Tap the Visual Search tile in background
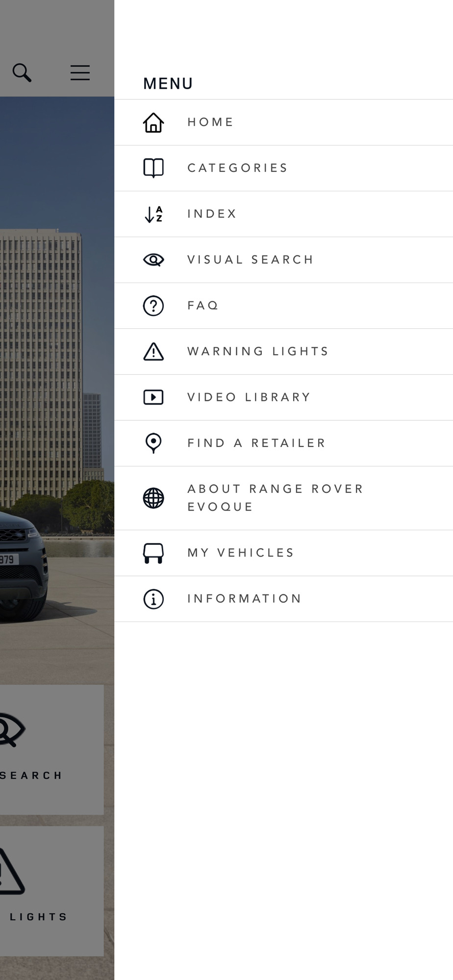This screenshot has width=453, height=980. (51, 750)
